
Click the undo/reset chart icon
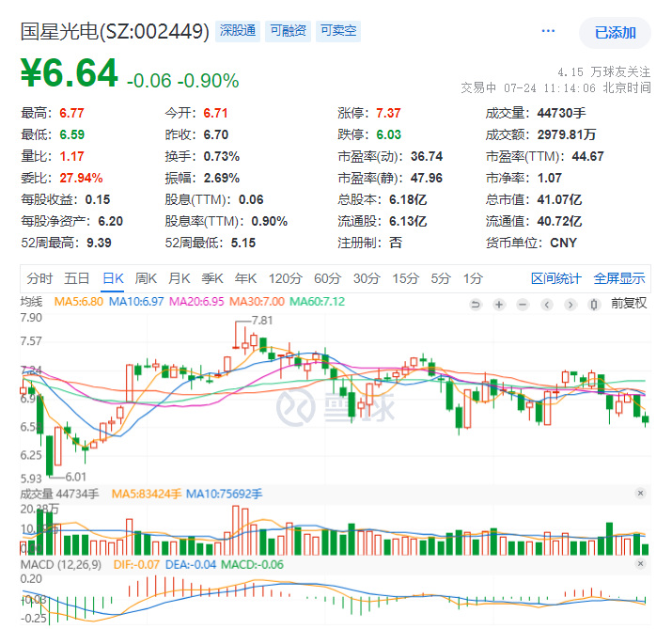point(476,305)
